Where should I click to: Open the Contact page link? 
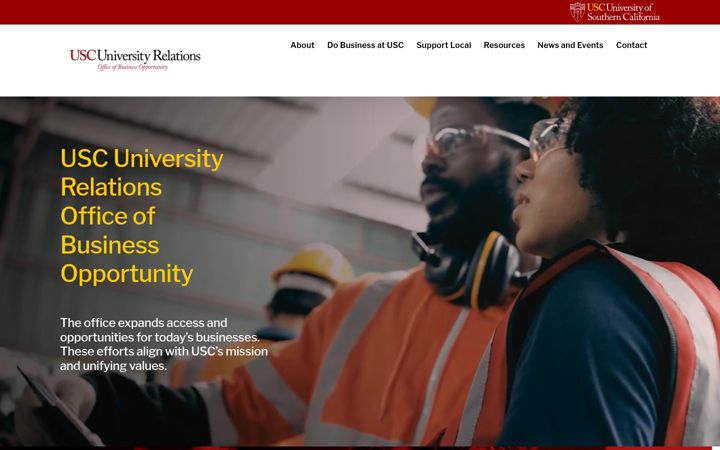631,45
